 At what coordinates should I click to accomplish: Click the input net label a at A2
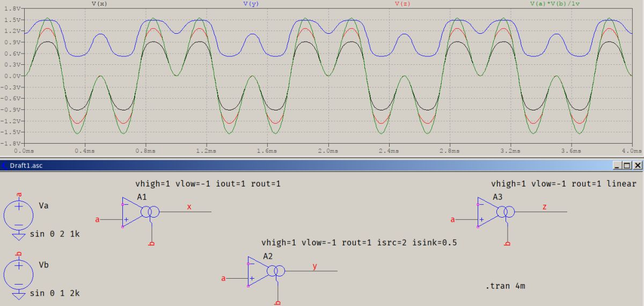224,278
